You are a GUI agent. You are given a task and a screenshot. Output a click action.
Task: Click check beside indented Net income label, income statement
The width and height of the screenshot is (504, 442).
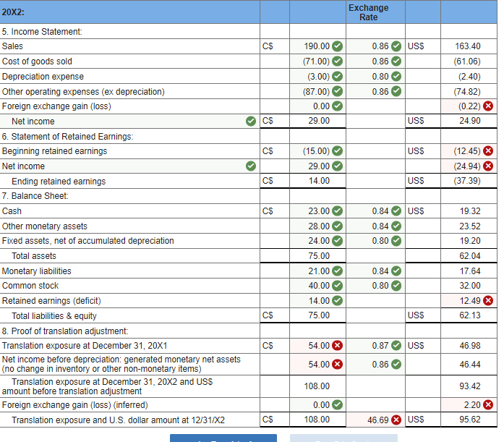click(251, 122)
